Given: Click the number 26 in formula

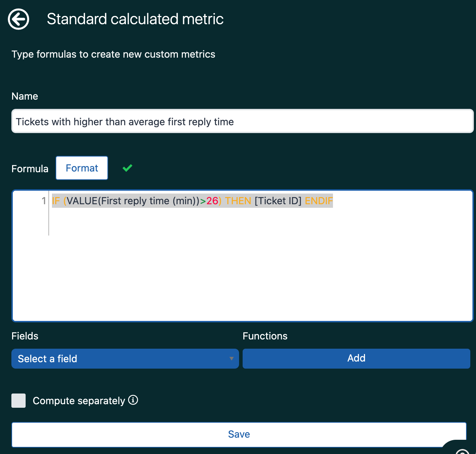Looking at the screenshot, I should 212,201.
